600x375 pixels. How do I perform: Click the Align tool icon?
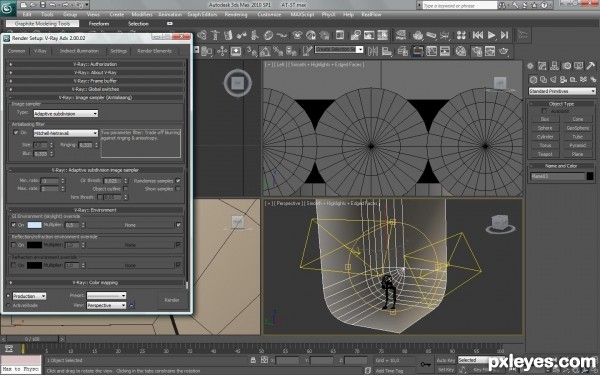coord(387,51)
